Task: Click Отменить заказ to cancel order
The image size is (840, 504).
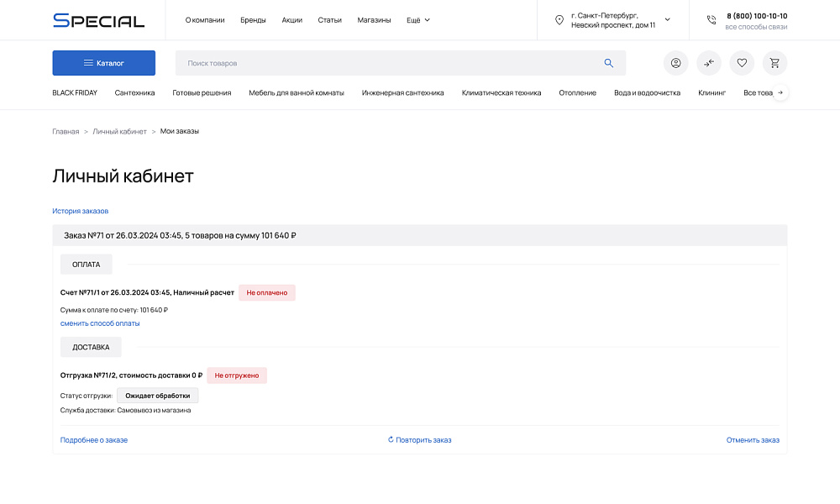Action: point(753,439)
